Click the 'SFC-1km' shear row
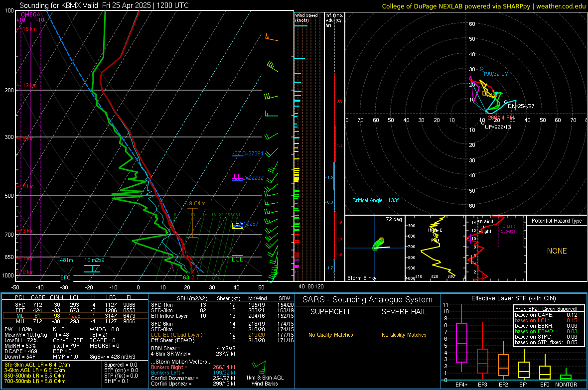The width and height of the screenshot is (588, 390). point(222,305)
